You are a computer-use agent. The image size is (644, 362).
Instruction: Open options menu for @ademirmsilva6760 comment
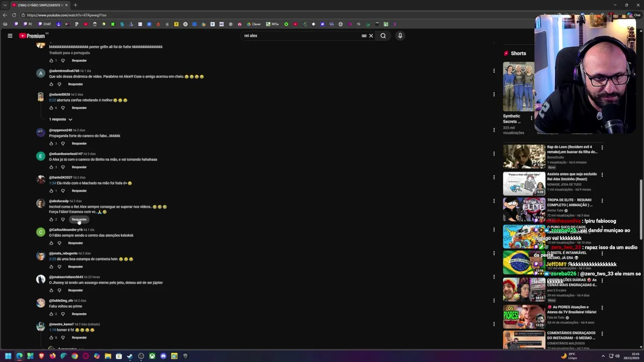pos(494,70)
